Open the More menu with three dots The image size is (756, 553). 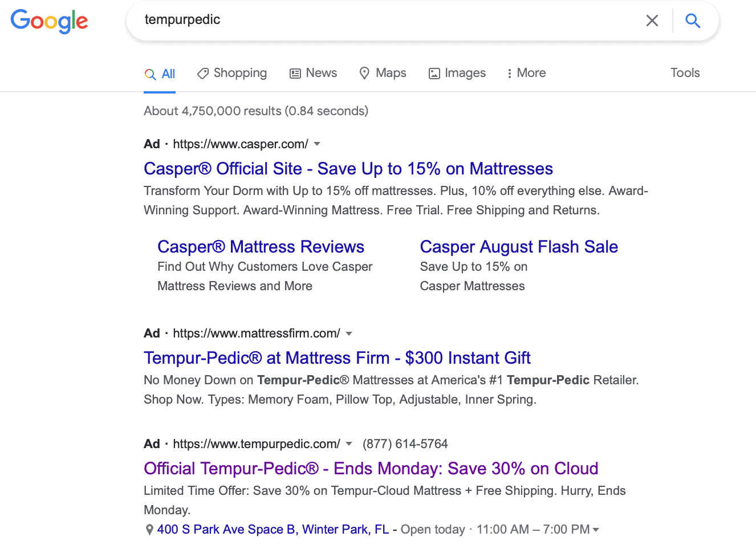click(526, 73)
